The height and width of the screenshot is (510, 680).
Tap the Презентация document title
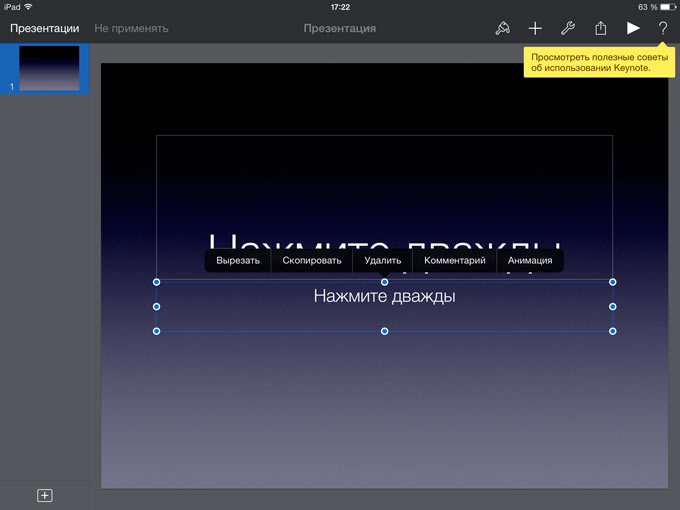(339, 29)
